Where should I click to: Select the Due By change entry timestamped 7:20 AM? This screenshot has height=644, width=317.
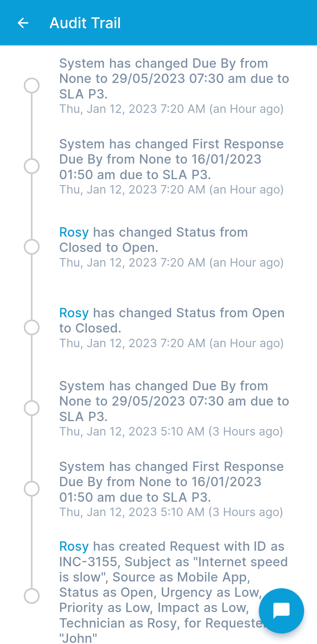pyautogui.click(x=173, y=78)
